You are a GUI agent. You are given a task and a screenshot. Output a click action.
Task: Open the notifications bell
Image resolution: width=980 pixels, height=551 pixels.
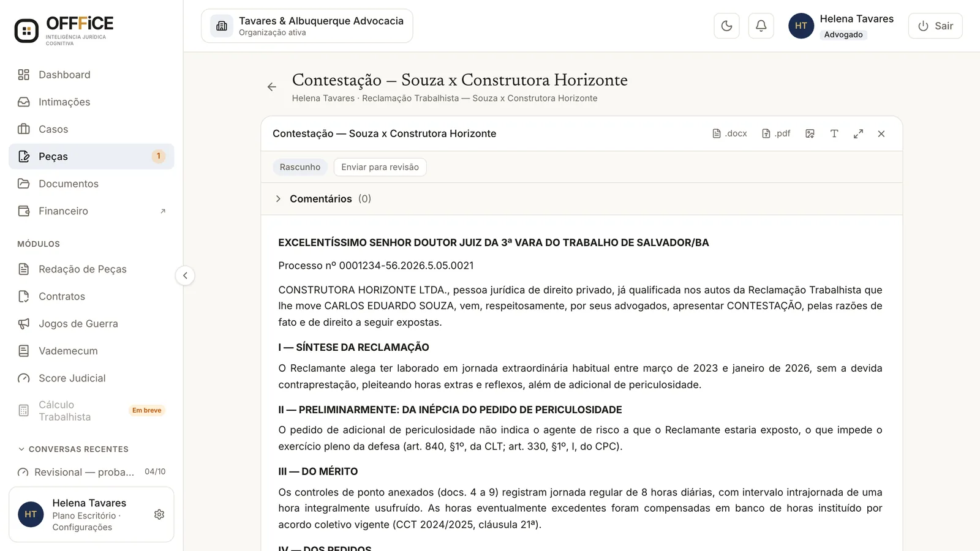761,26
